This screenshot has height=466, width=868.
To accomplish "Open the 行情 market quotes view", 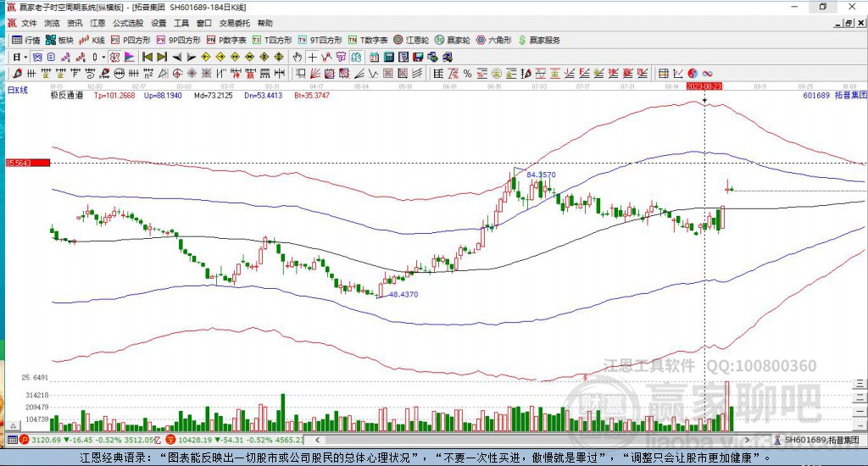I will click(26, 40).
